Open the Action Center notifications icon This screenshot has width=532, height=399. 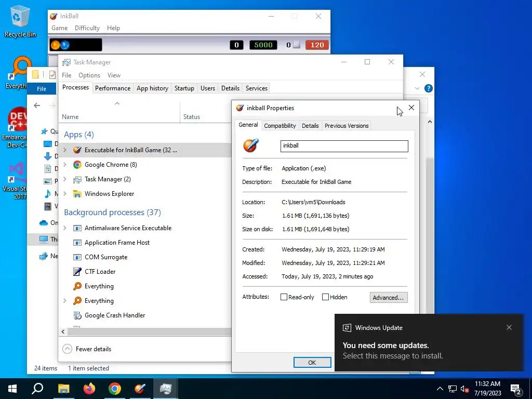tap(516, 389)
